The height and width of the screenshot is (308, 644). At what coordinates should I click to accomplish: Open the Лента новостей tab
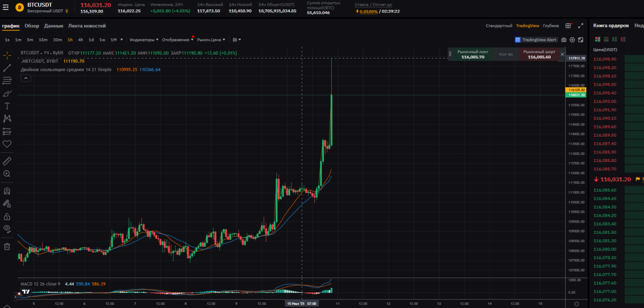(87, 26)
